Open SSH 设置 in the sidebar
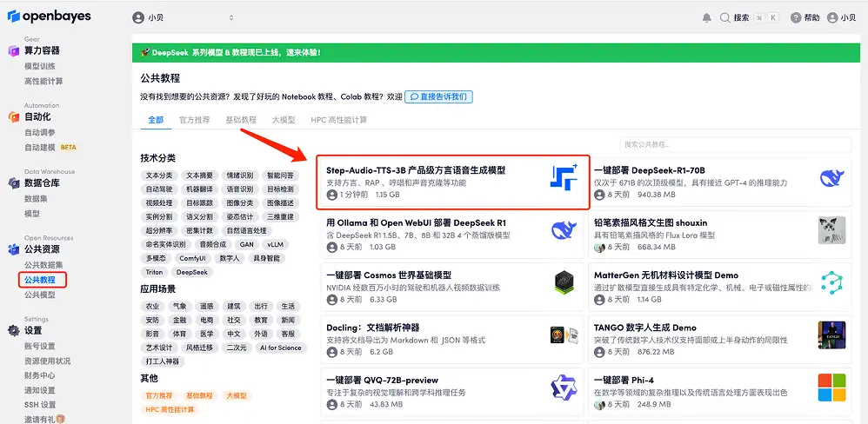The image size is (868, 424). [40, 405]
